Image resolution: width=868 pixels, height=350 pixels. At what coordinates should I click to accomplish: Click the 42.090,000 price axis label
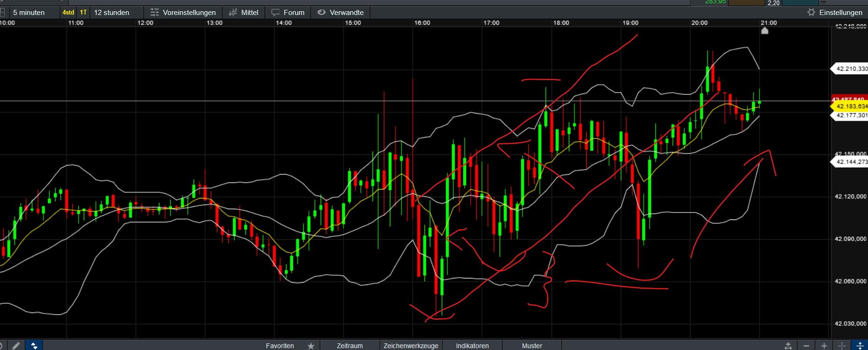pyautogui.click(x=851, y=239)
